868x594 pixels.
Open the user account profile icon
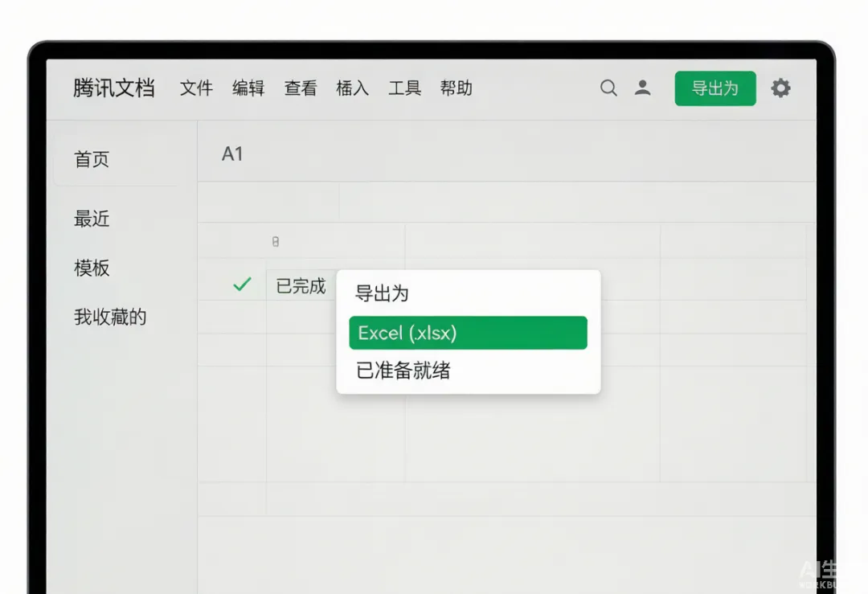[x=643, y=88]
